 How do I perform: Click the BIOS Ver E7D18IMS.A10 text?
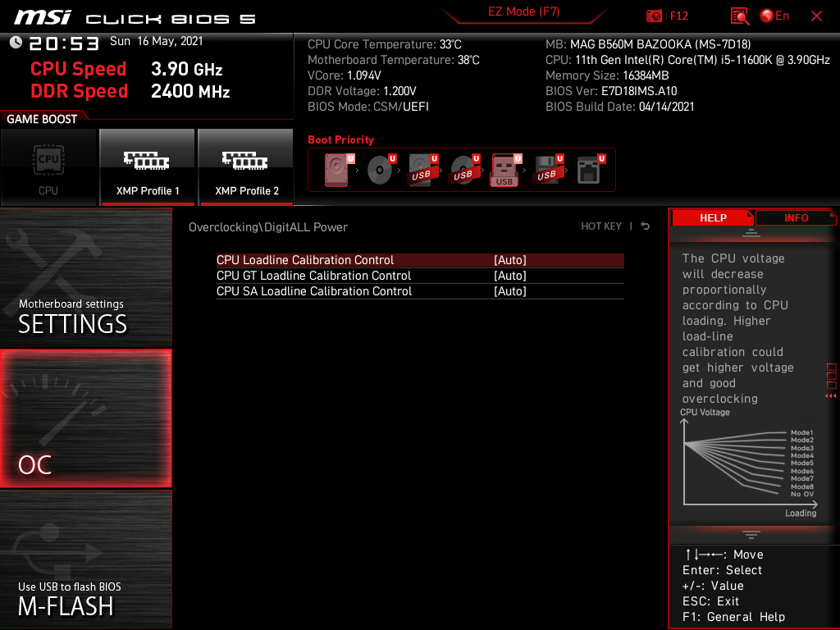[611, 91]
